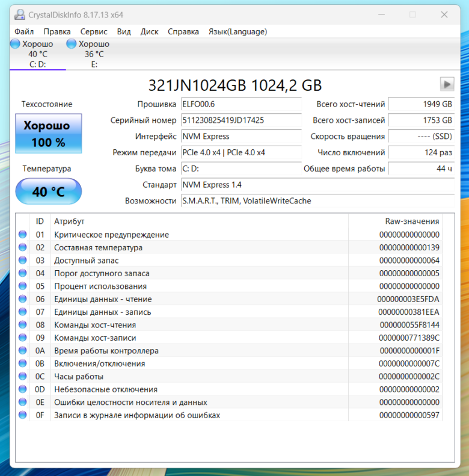Select the Команды хост-записи row
Screen dimensions: 469x476
tap(229, 338)
